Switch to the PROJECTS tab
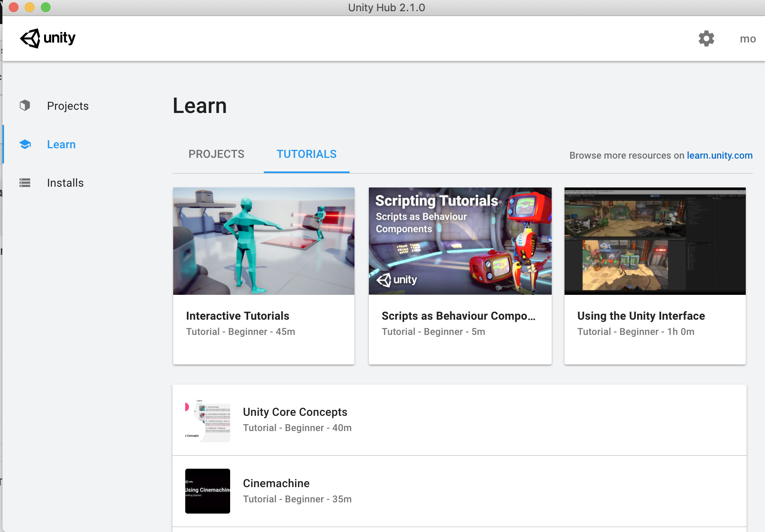The image size is (765, 532). click(217, 154)
